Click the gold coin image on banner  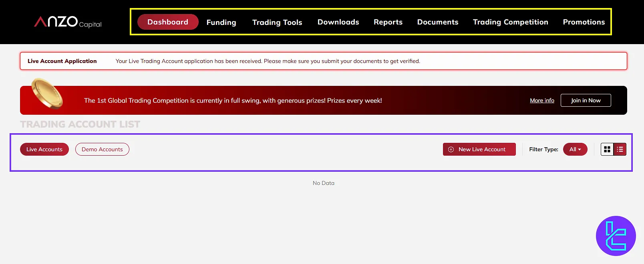click(47, 93)
